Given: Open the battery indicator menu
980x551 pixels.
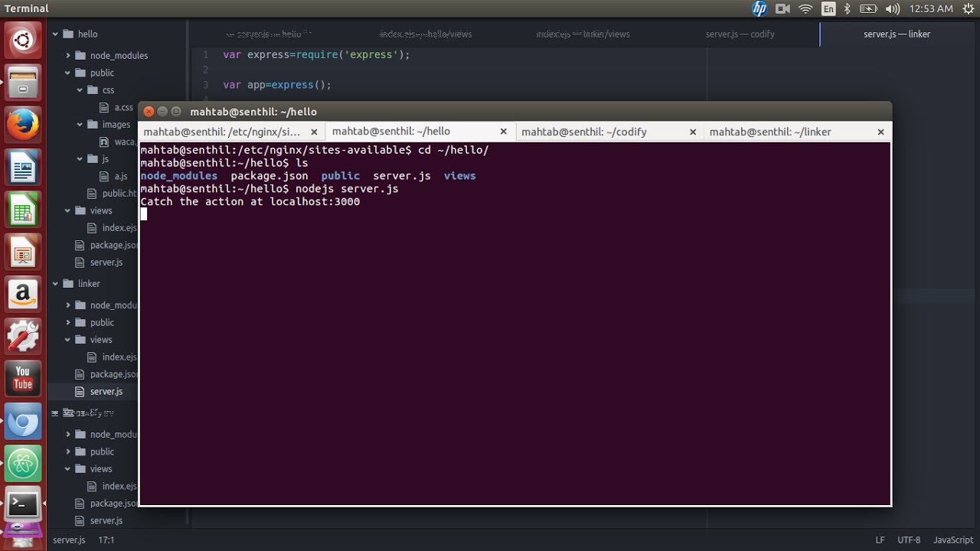Looking at the screenshot, I should [868, 8].
